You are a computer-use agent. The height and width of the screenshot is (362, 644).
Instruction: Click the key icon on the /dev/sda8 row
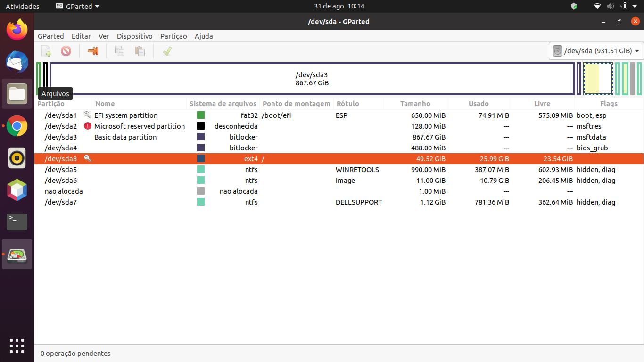[x=87, y=158]
